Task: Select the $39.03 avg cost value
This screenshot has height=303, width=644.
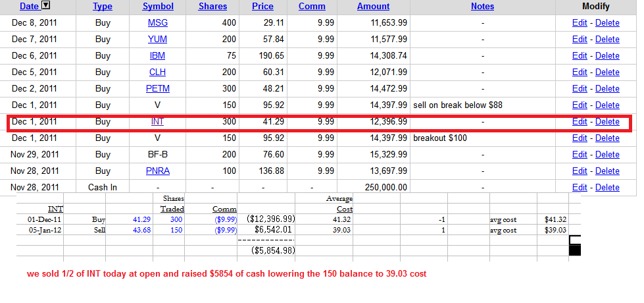Action: [555, 231]
